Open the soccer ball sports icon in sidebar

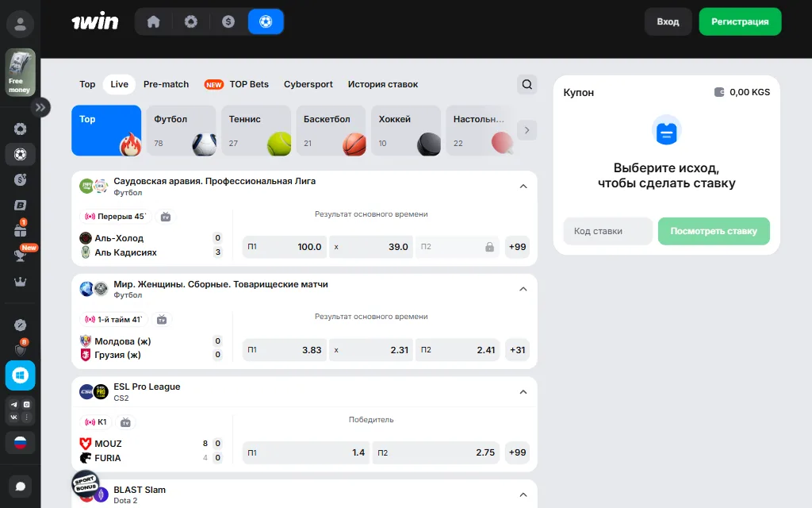pyautogui.click(x=20, y=155)
